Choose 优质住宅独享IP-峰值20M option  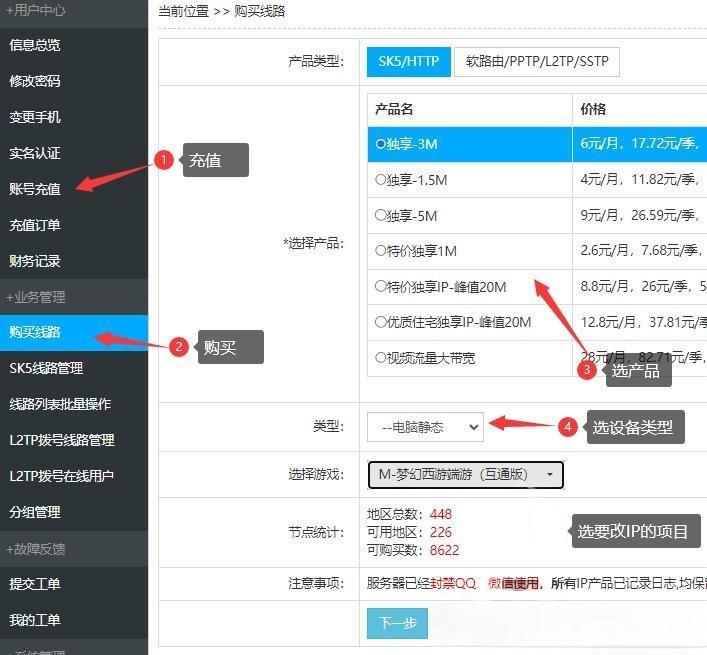point(380,323)
